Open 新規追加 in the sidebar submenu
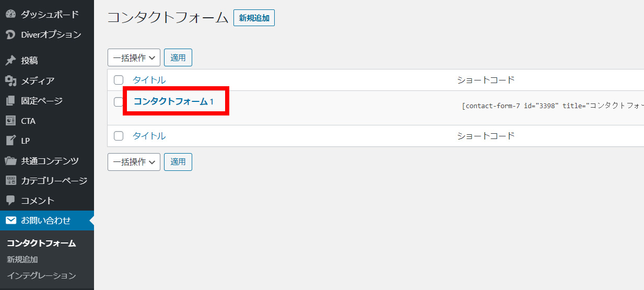Viewport: 644px width, 290px height. [x=22, y=259]
